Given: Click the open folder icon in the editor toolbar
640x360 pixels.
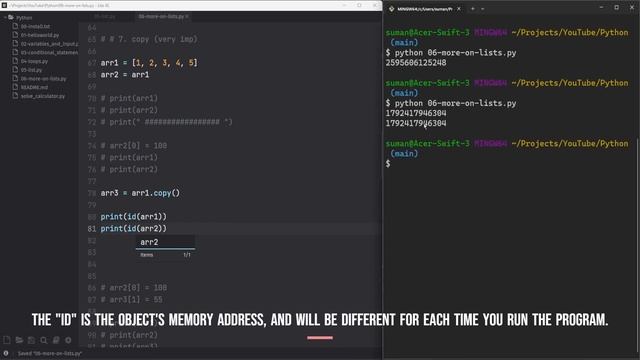Looking at the screenshot, I should (19, 340).
